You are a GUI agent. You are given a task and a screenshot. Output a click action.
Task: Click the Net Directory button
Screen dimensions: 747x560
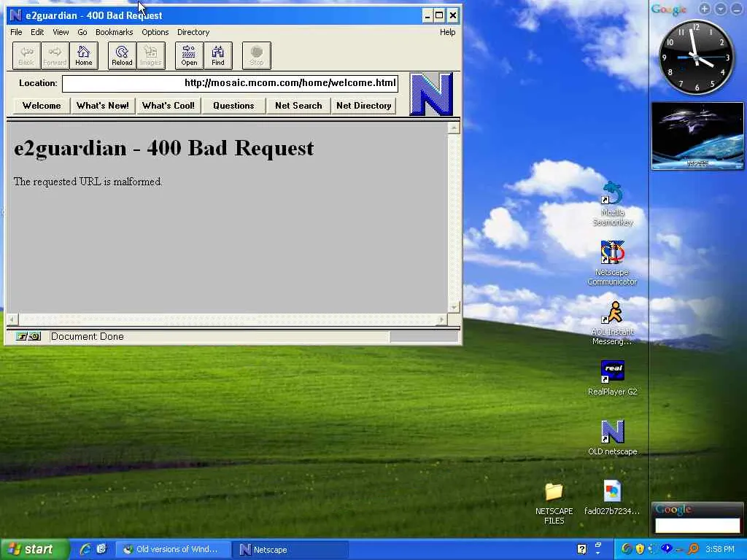point(364,106)
